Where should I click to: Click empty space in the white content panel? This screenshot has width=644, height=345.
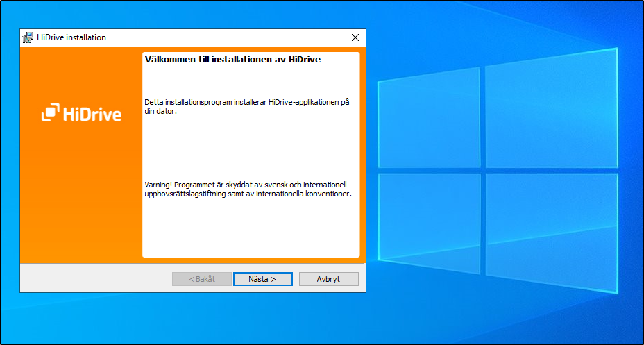250,229
